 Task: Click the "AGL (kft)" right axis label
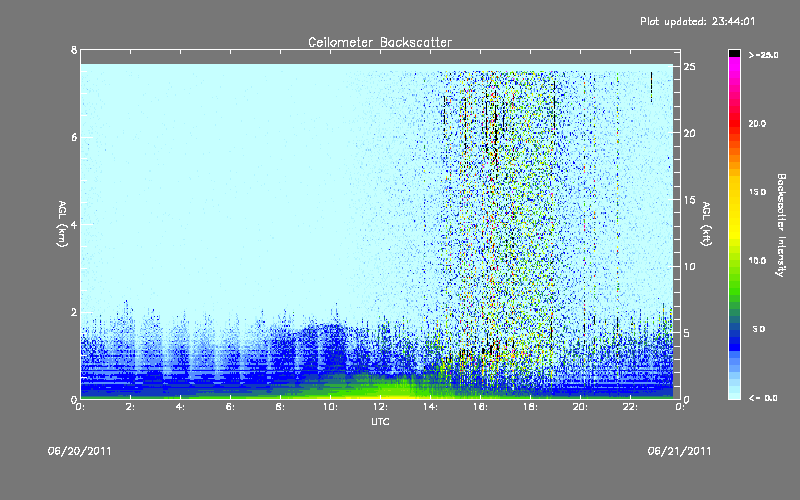(707, 224)
